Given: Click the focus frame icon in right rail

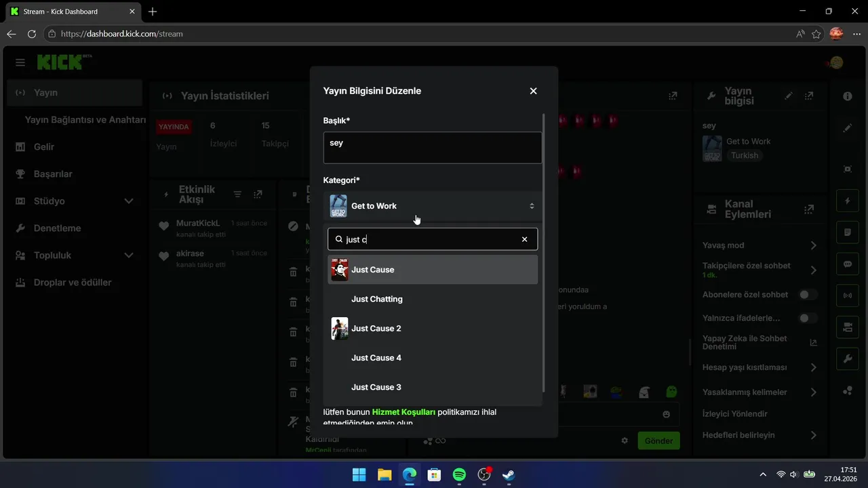Looking at the screenshot, I should click(x=848, y=169).
